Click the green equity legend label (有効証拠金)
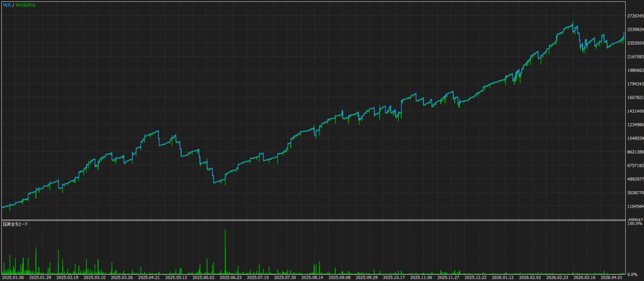The width and height of the screenshot is (644, 281). [x=25, y=5]
